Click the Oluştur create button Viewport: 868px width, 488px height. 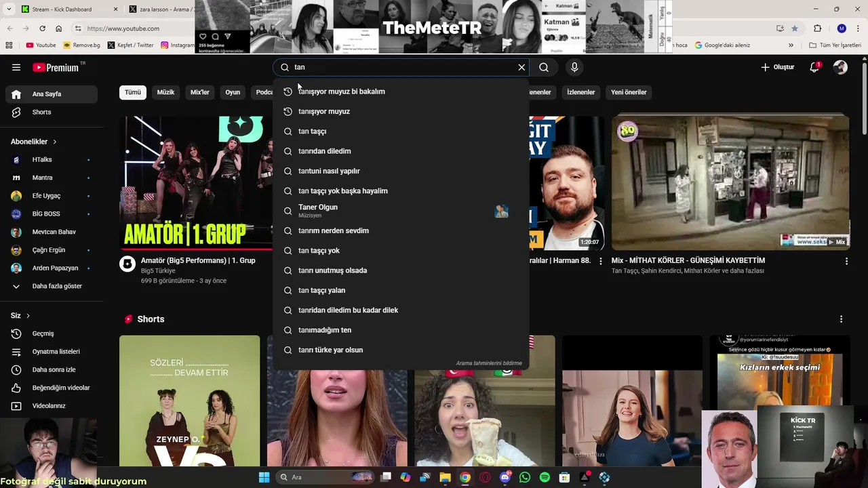(x=777, y=67)
